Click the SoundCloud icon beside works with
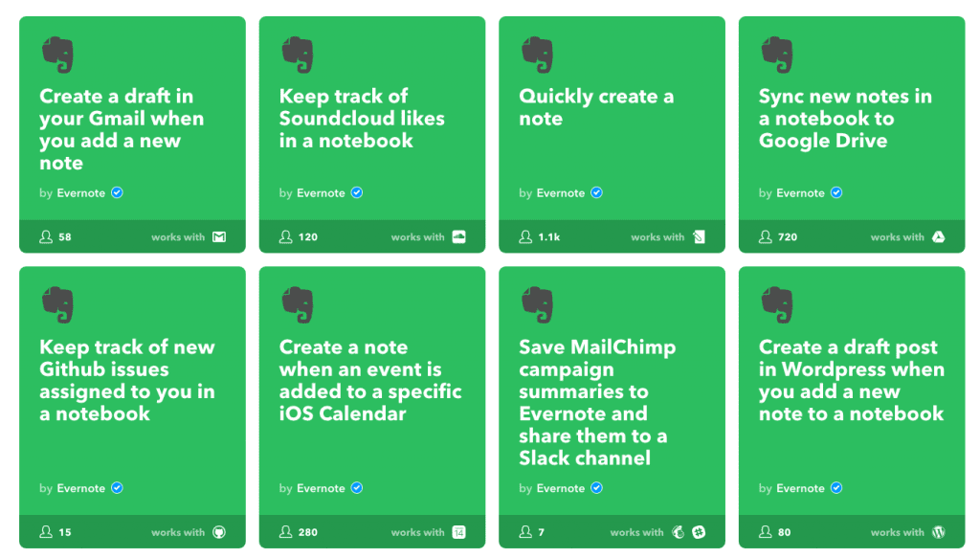 click(x=458, y=236)
